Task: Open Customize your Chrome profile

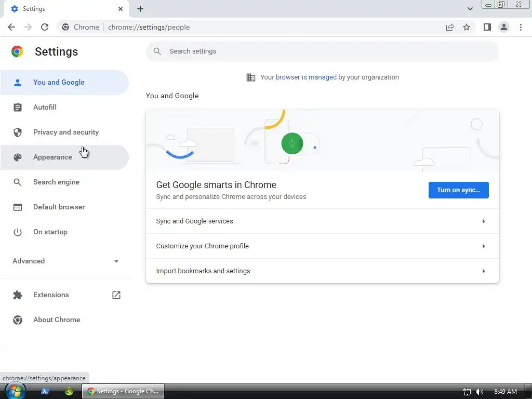Action: (x=322, y=246)
